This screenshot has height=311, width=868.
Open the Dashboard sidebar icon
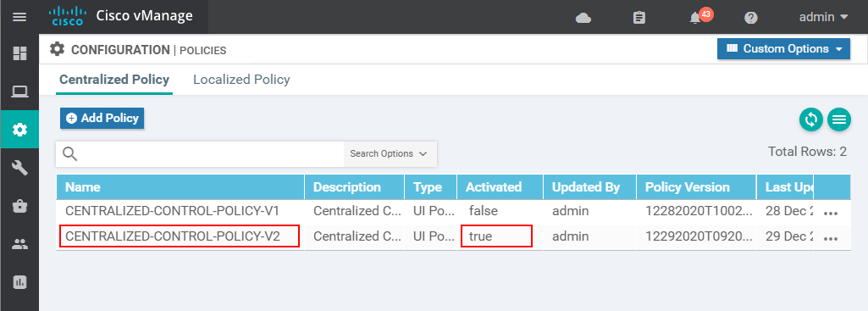pyautogui.click(x=20, y=53)
